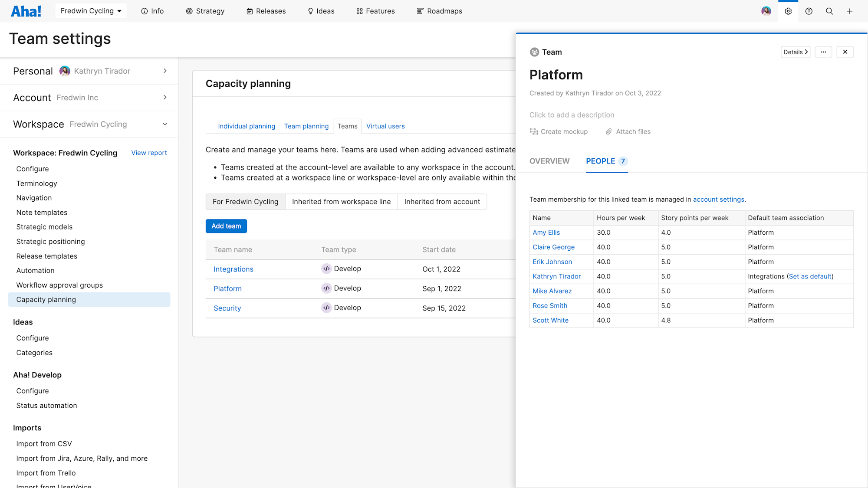Open help via the question mark icon
868x488 pixels.
pos(809,11)
